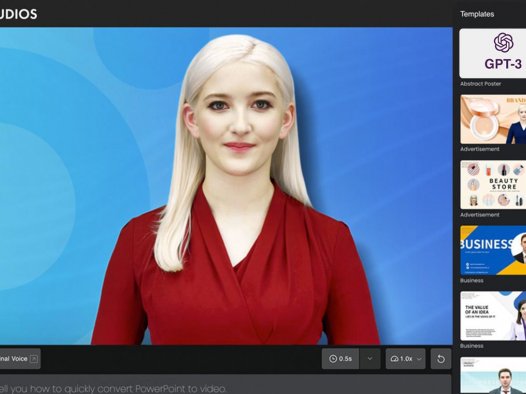
Task: Click the studio logo text in the header
Action: coord(18,14)
